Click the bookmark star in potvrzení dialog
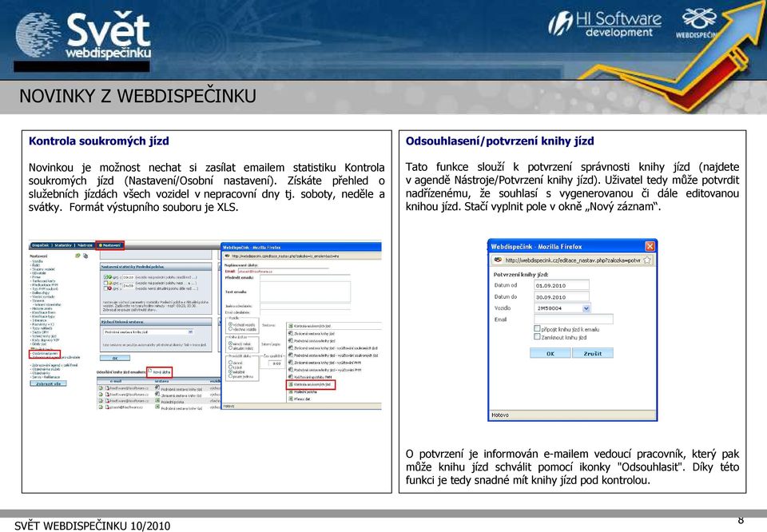The height and width of the screenshot is (532, 767). coord(647,260)
